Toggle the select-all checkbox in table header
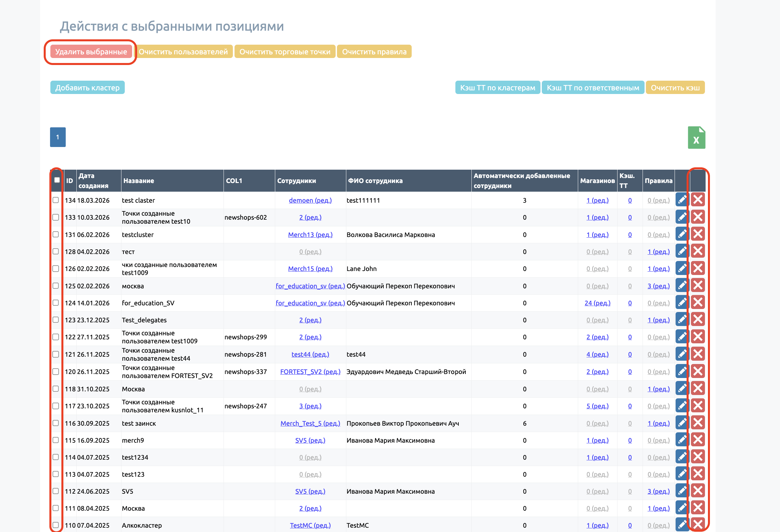 tap(57, 180)
